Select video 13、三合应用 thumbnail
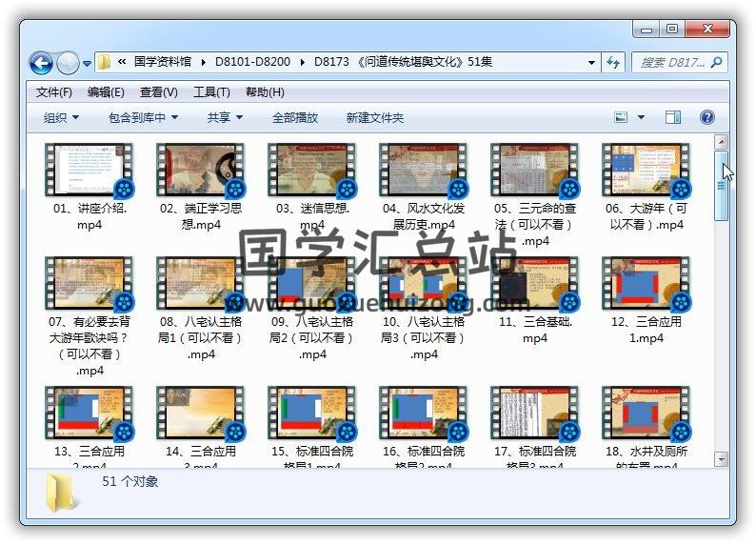Viewport: 756px width, 545px height. pos(90,413)
